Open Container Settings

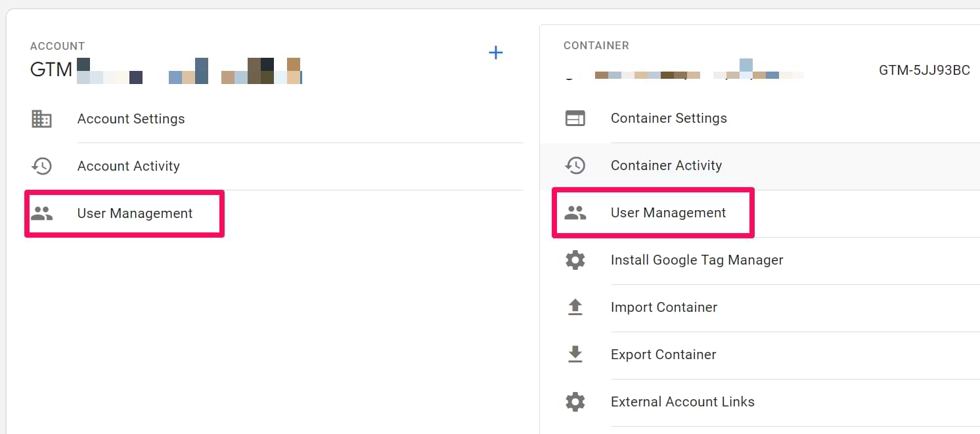pos(669,118)
